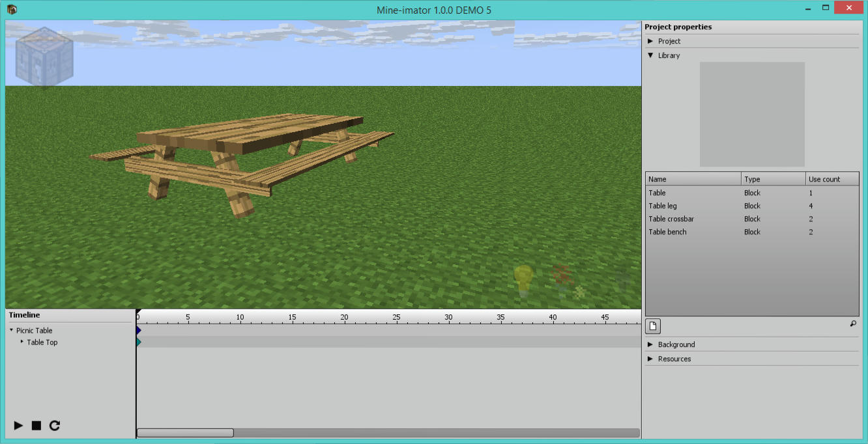
Task: Click the Block type cell for Table crossbar
Action: tap(752, 219)
